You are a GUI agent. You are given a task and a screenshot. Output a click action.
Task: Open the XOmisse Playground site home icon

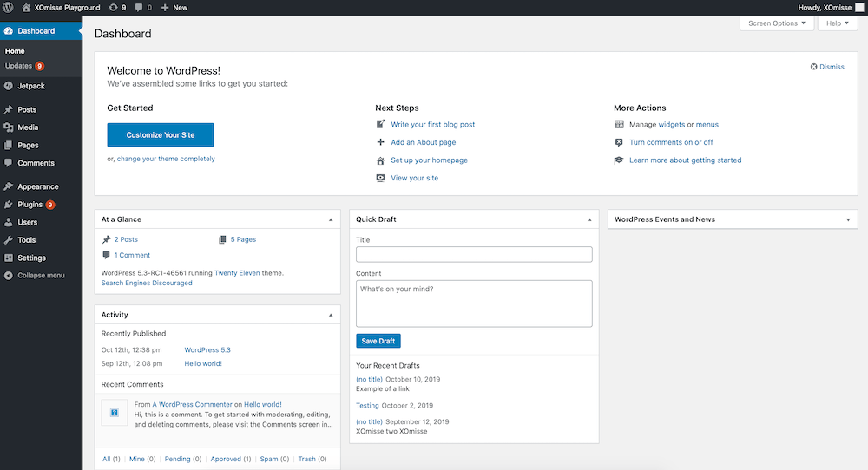point(26,8)
